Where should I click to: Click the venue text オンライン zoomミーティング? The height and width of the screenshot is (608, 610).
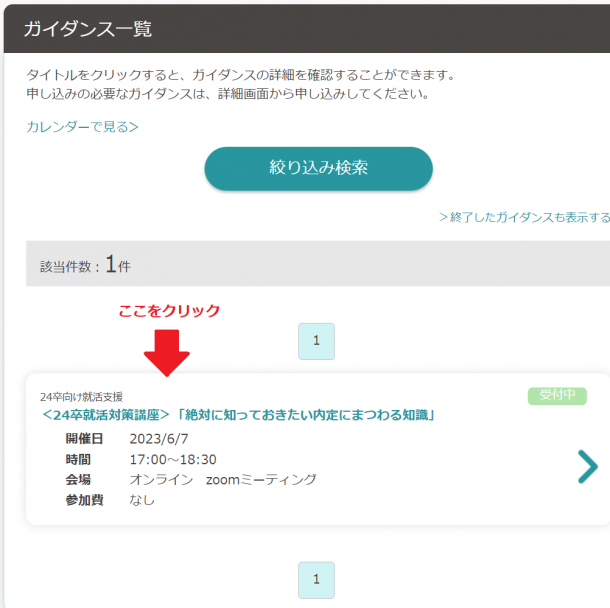coord(223,480)
